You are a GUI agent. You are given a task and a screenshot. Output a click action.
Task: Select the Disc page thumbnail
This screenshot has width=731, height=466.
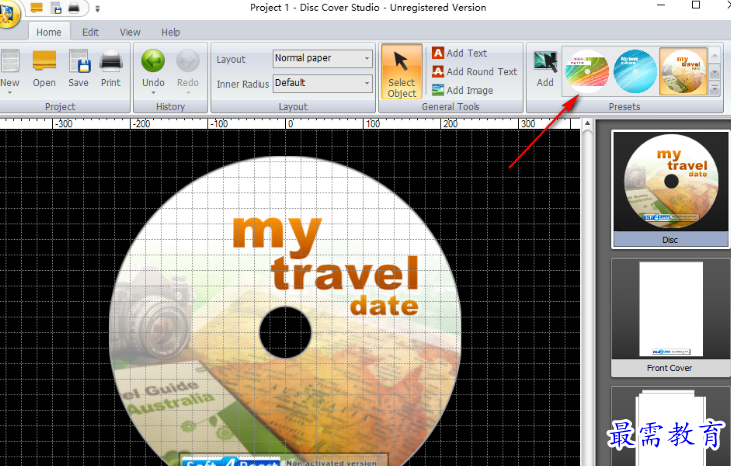670,189
